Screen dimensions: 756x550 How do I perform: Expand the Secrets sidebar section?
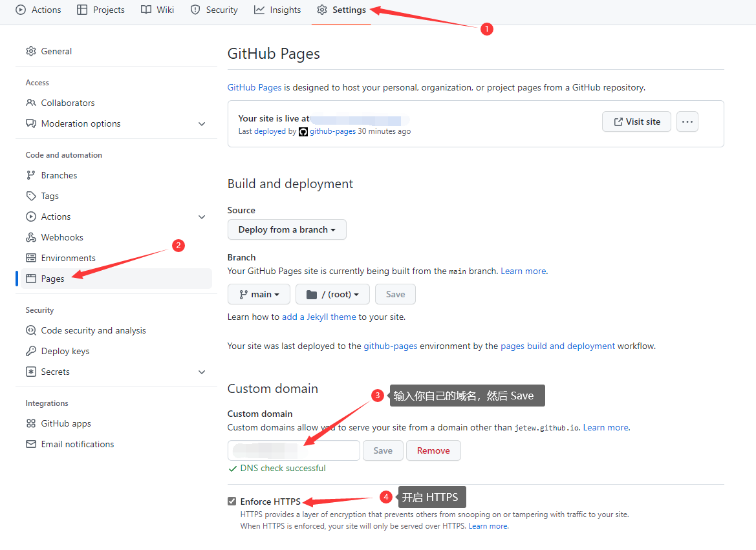[202, 372]
